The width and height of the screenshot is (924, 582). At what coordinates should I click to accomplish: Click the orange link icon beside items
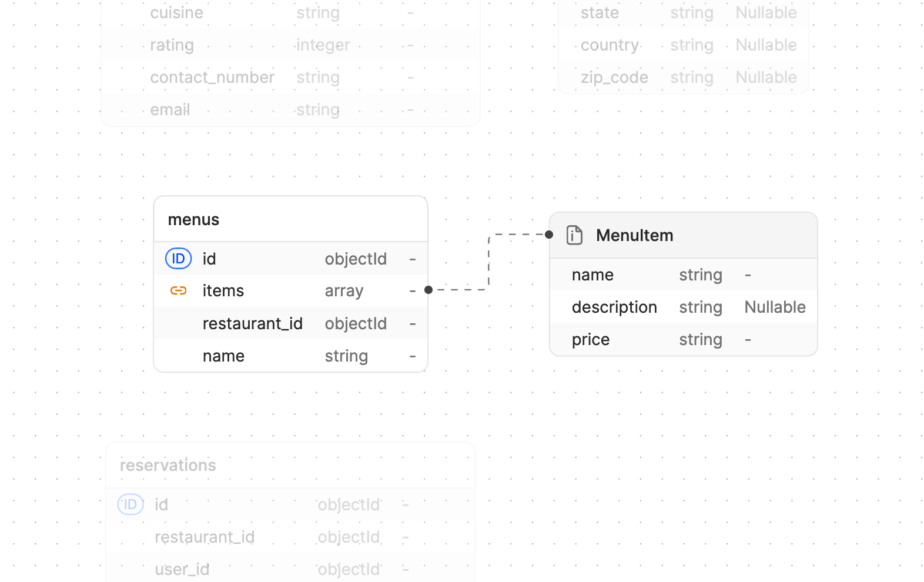(178, 290)
